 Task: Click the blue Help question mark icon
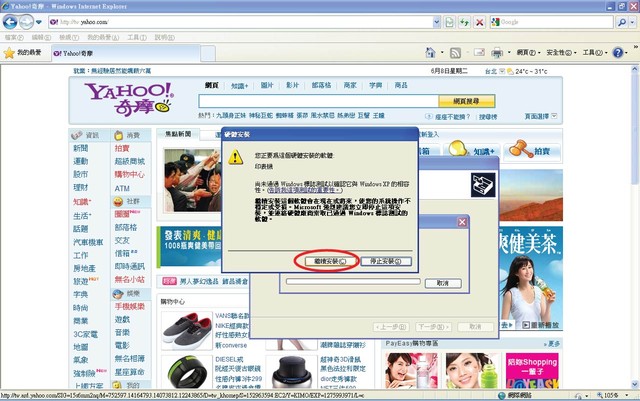(x=618, y=53)
